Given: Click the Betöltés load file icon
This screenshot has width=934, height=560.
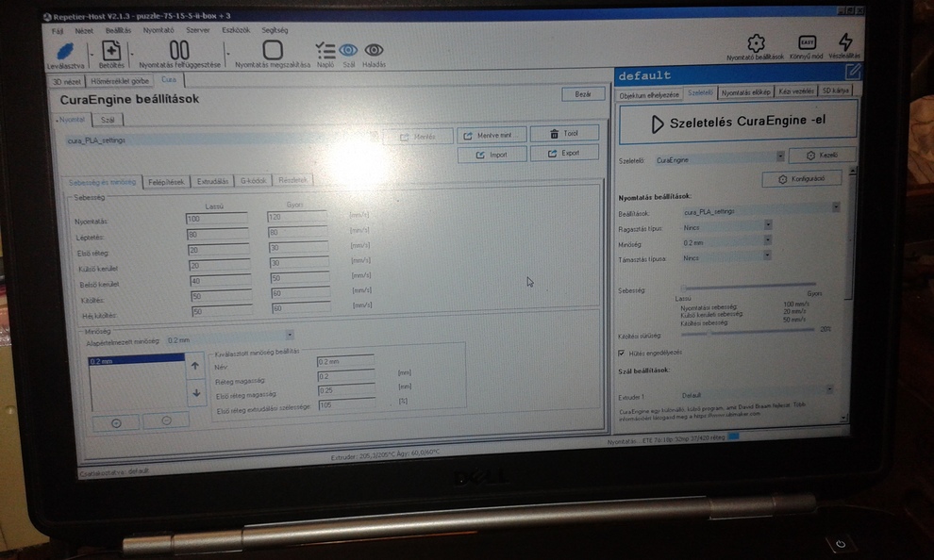Looking at the screenshot, I should [111, 52].
